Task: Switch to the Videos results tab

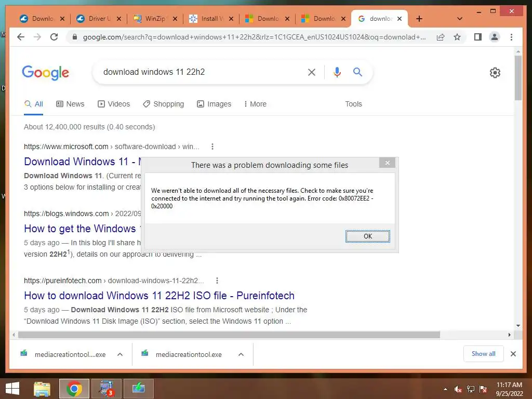Action: (114, 104)
